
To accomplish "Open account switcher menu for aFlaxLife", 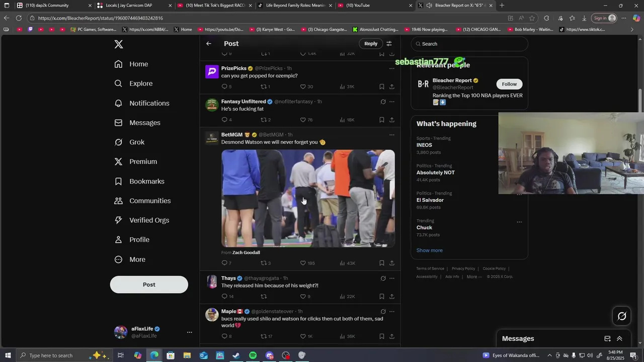I will coord(189,332).
